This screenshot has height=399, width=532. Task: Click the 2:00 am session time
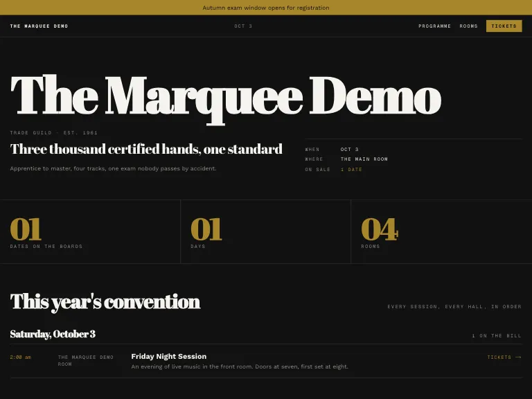click(20, 357)
